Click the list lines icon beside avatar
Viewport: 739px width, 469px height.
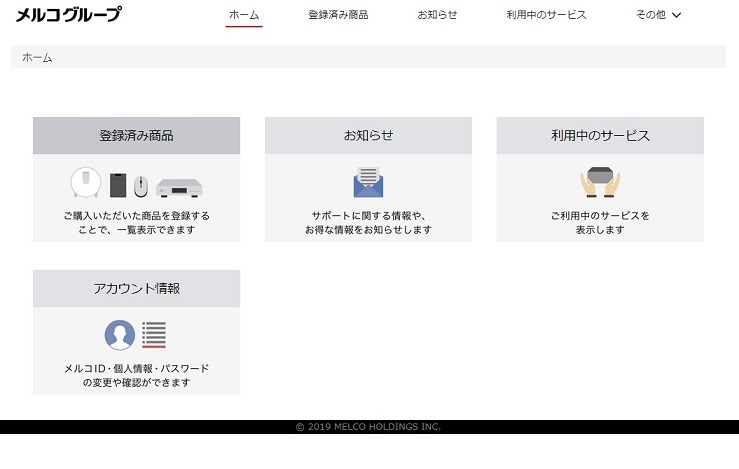click(x=154, y=335)
